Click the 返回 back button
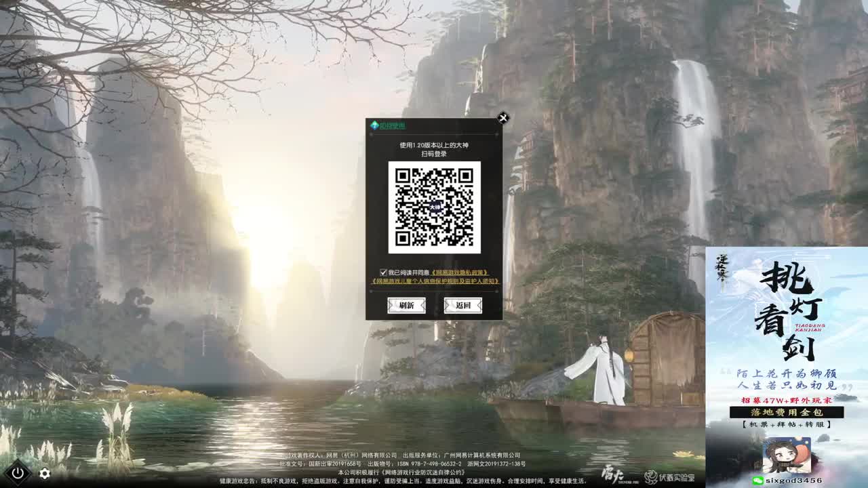868x488 pixels. click(463, 306)
